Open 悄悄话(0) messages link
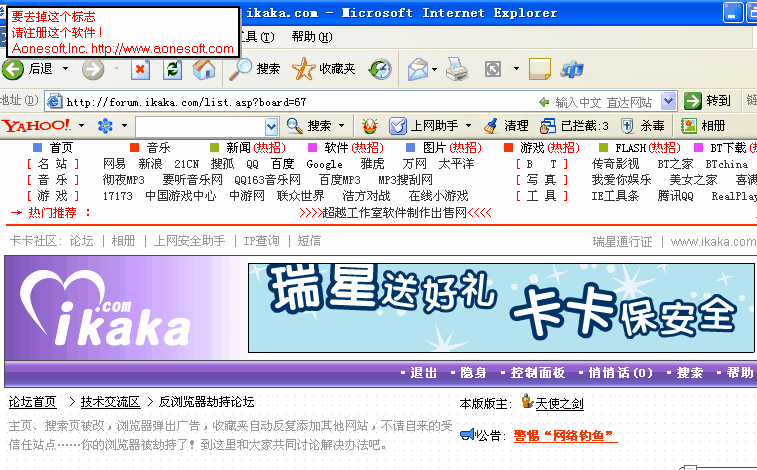757x470 pixels. (620, 373)
